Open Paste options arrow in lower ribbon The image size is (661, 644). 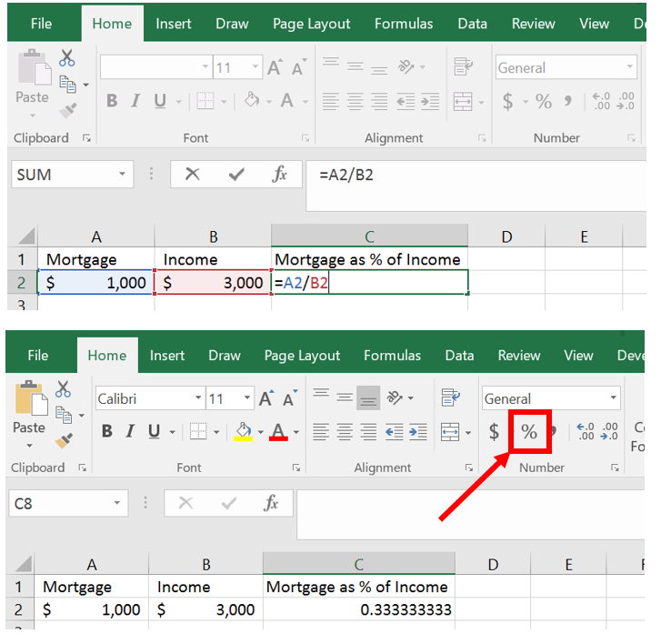point(29,446)
